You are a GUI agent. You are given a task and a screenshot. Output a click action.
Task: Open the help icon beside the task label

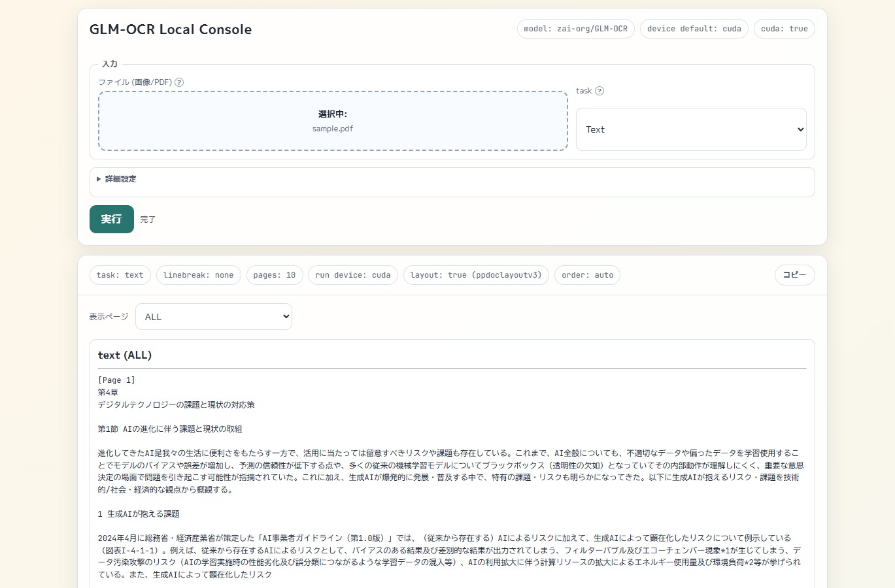599,91
